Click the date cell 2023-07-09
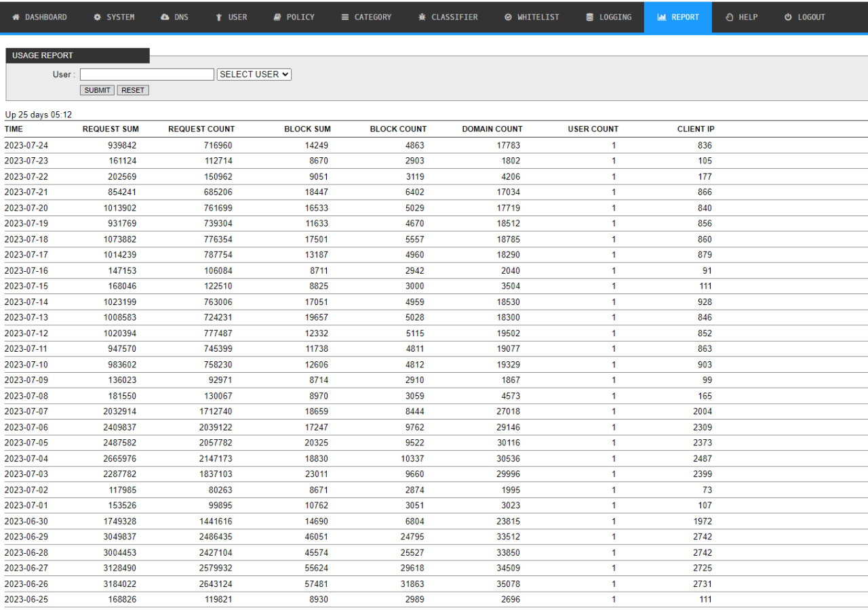868x610 pixels. [x=26, y=380]
